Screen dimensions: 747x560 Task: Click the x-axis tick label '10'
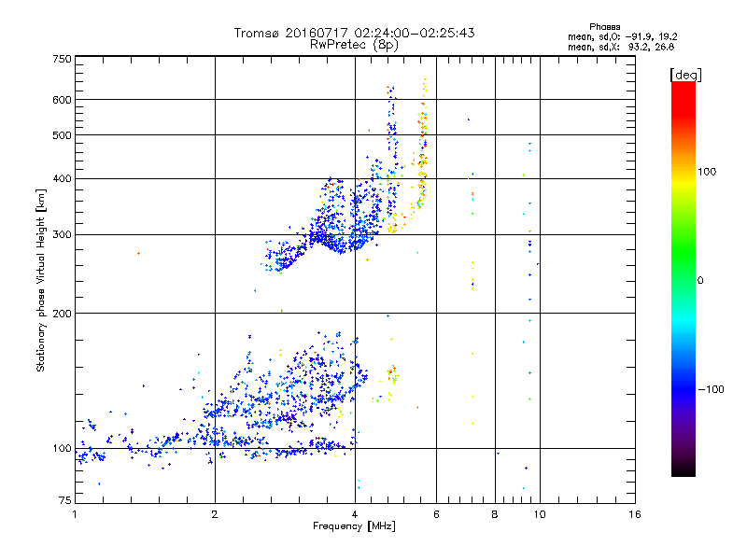click(x=540, y=514)
